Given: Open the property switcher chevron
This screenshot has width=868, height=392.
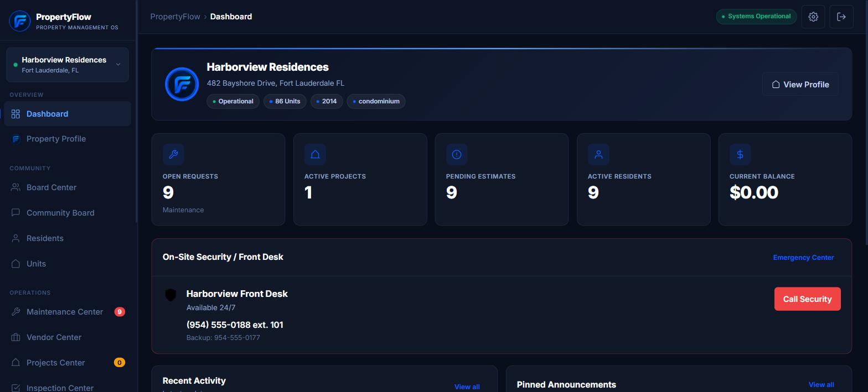Looking at the screenshot, I should [118, 65].
